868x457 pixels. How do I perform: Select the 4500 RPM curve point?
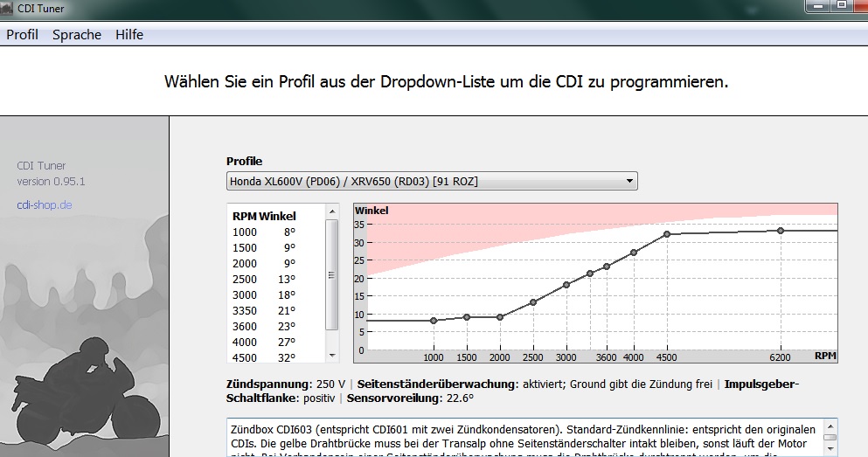[x=667, y=234]
